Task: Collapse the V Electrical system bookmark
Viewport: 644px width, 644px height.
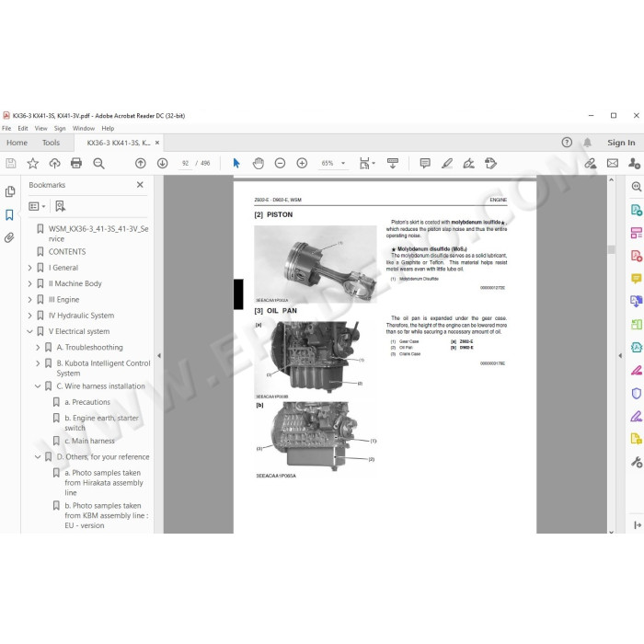Action: [x=29, y=331]
